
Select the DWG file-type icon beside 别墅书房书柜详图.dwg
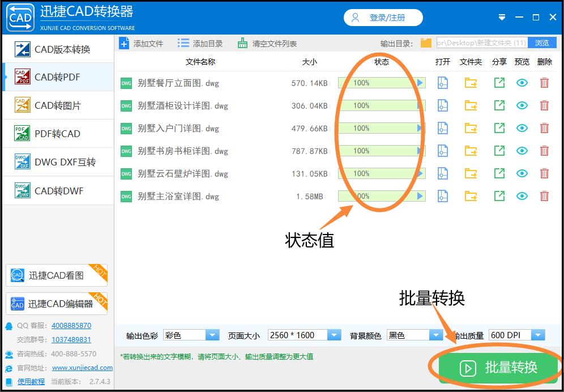click(x=126, y=151)
